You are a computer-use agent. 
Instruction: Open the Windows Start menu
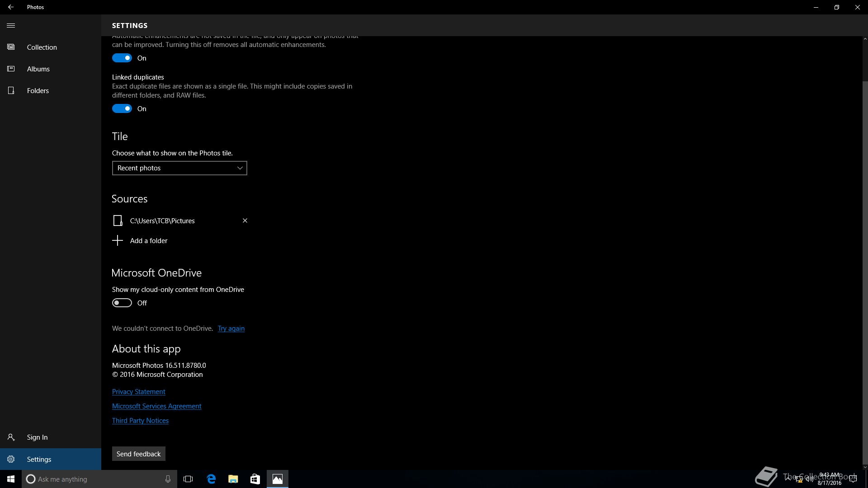pos(11,479)
